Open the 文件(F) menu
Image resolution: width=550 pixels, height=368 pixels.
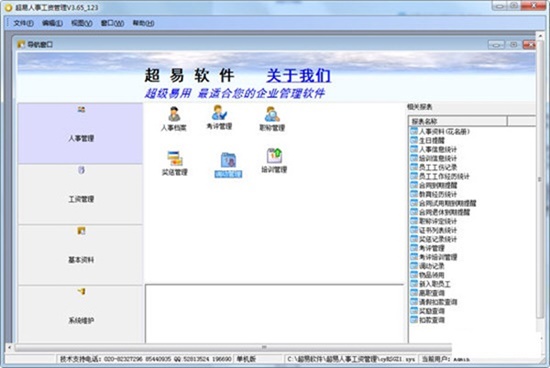[x=24, y=23]
